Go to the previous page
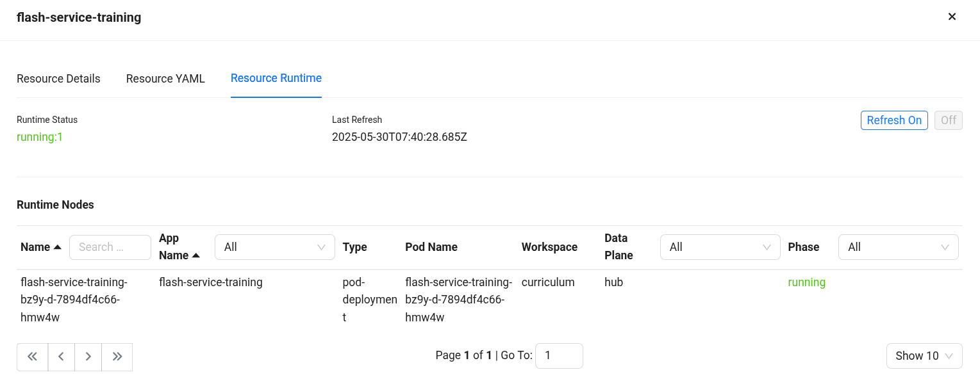Image resolution: width=980 pixels, height=386 pixels. pos(62,357)
